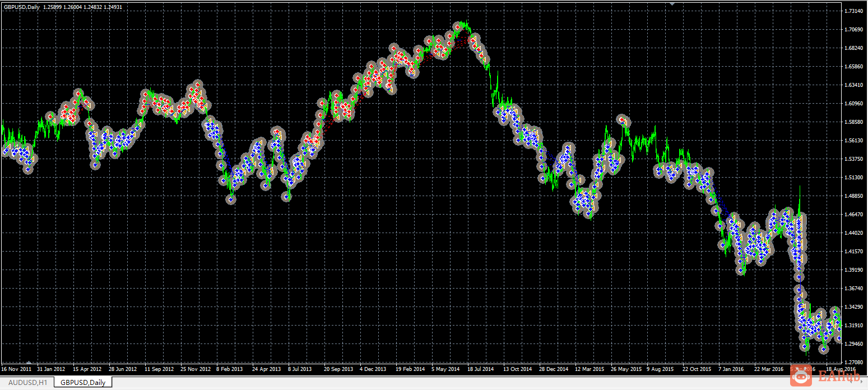Click the 1.46470 price axis label
The image size is (868, 390).
click(855, 215)
